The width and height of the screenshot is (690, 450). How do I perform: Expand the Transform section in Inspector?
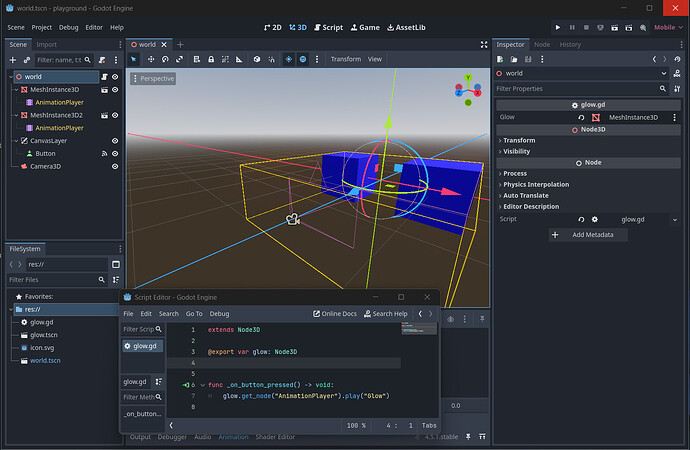(x=519, y=140)
